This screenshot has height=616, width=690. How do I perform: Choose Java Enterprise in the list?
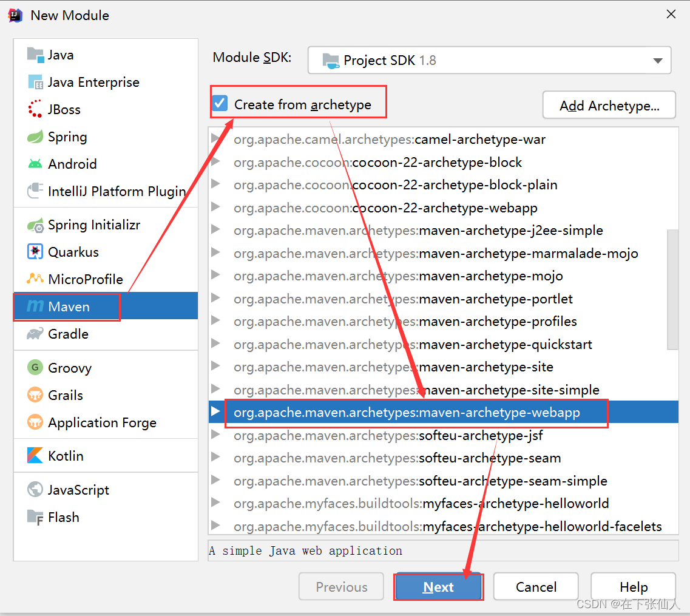coord(106,83)
